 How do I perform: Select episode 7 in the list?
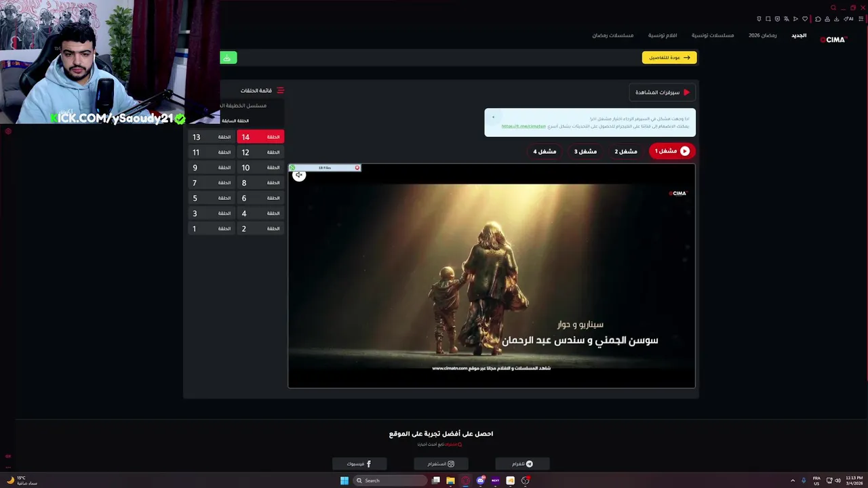[x=212, y=183]
